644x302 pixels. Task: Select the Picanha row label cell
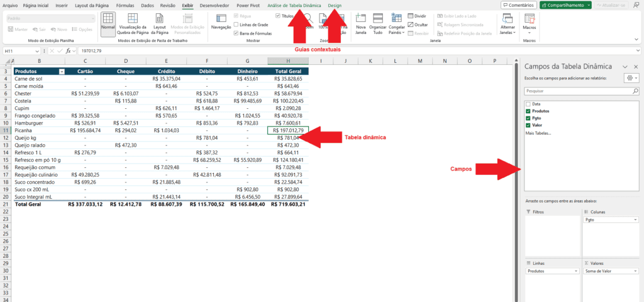coord(39,130)
